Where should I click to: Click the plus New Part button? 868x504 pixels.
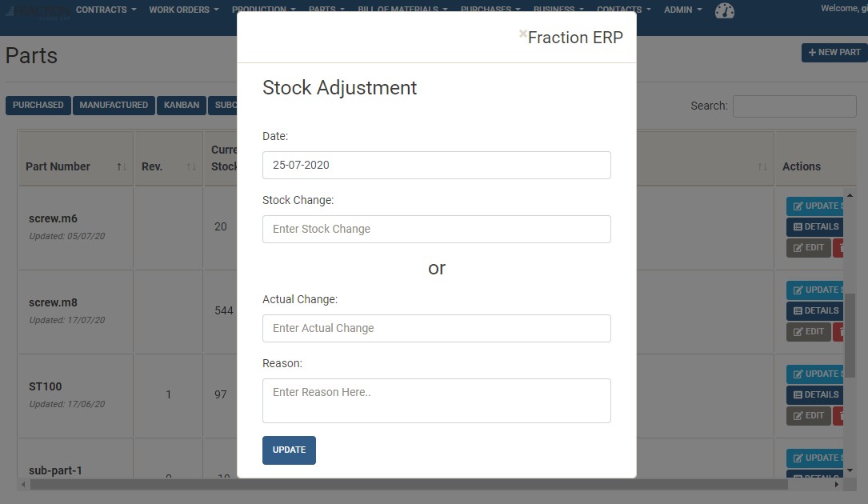(834, 52)
